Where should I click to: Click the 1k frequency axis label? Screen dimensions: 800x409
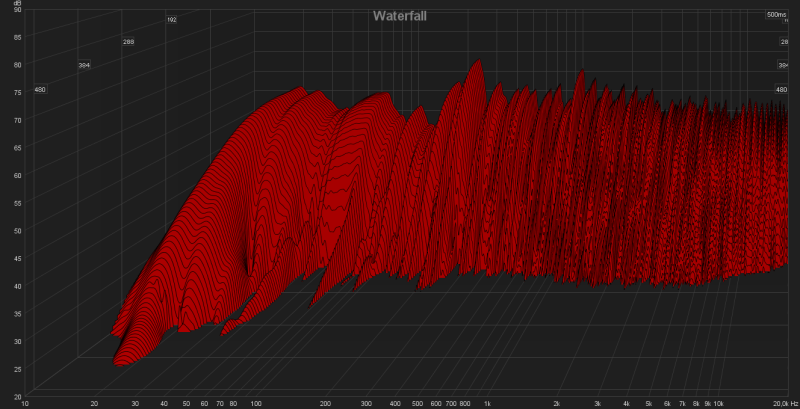487,404
